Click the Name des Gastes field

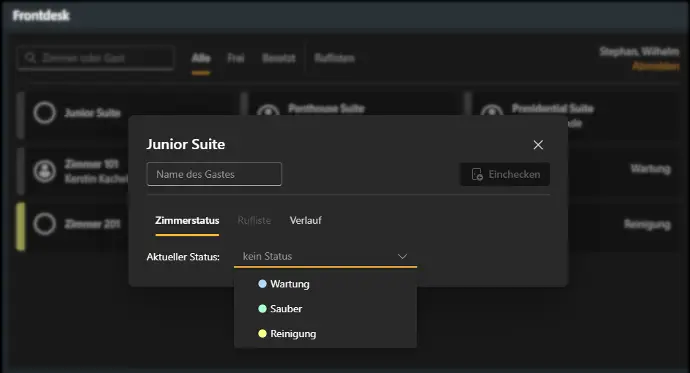[214, 174]
